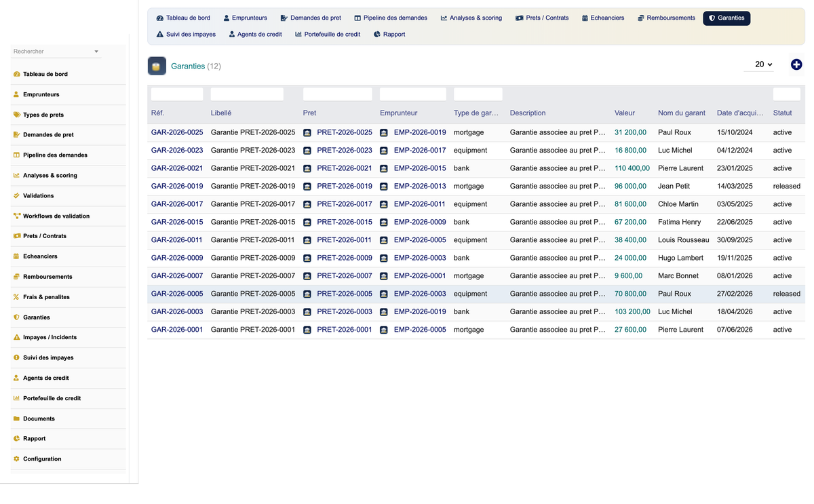Click label Garantie PRET-2026-0007

click(253, 276)
